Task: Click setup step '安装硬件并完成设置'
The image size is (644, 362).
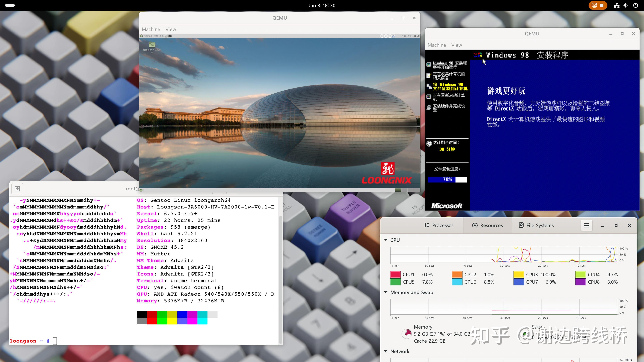Action: pyautogui.click(x=449, y=108)
